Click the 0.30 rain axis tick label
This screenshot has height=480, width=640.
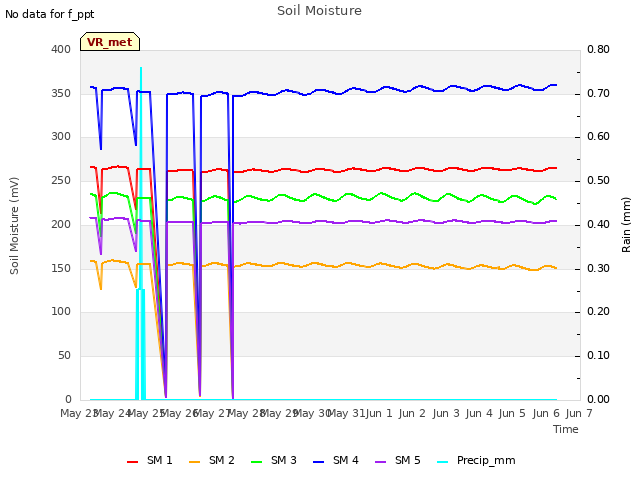point(598,269)
